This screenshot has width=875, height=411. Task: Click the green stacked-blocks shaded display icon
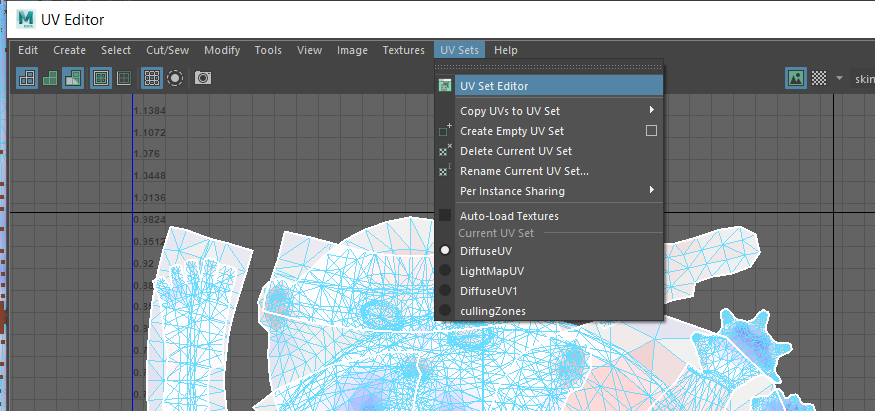click(x=50, y=78)
